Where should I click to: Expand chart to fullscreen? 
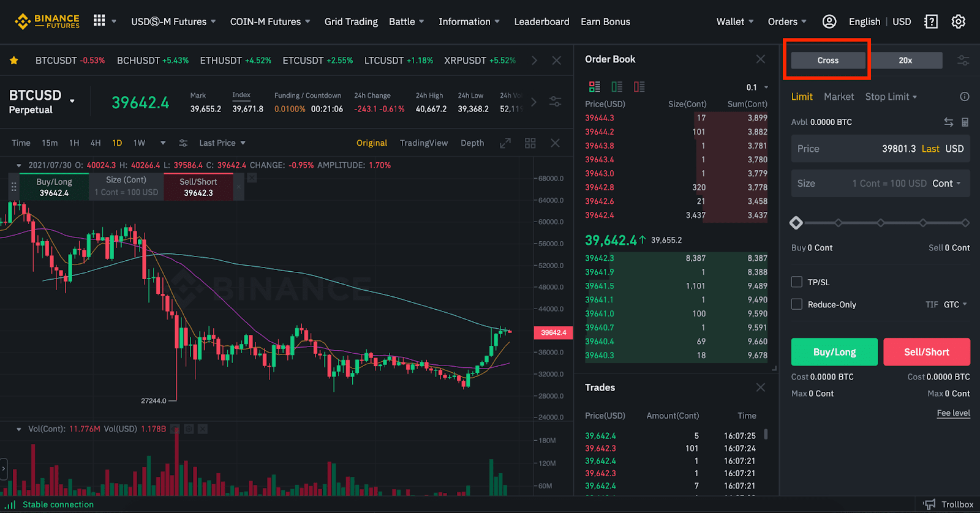pyautogui.click(x=505, y=143)
